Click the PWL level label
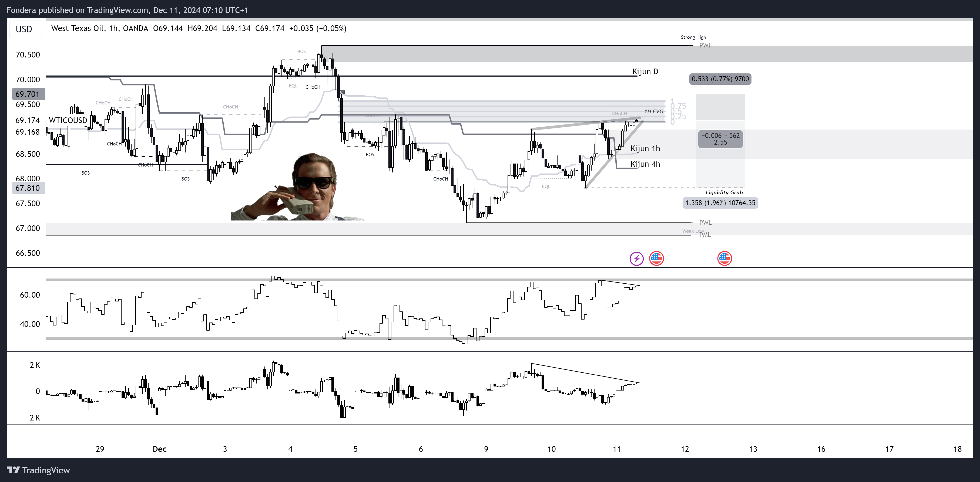 705,222
